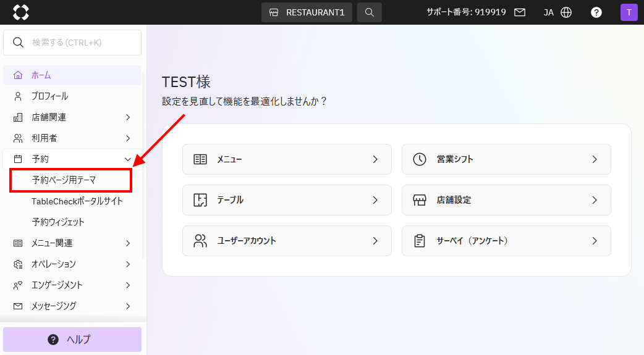Click the house icon next to ホーム
Screen dimensions: 644x355
(x=18, y=75)
